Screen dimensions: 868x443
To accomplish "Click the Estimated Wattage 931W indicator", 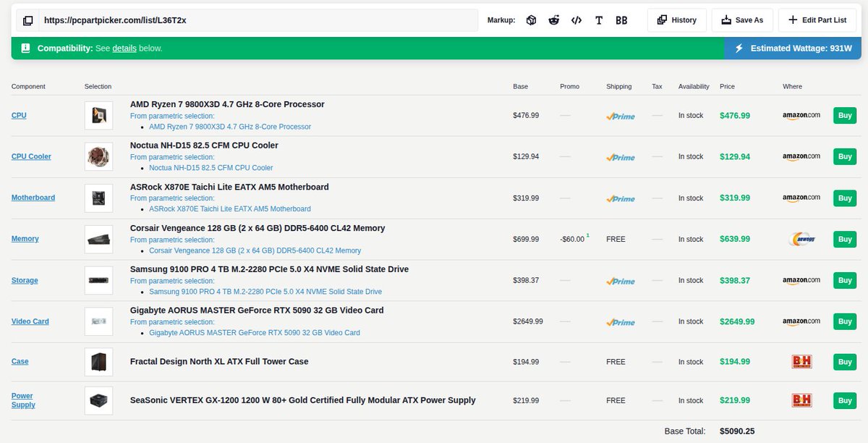I will [793, 48].
